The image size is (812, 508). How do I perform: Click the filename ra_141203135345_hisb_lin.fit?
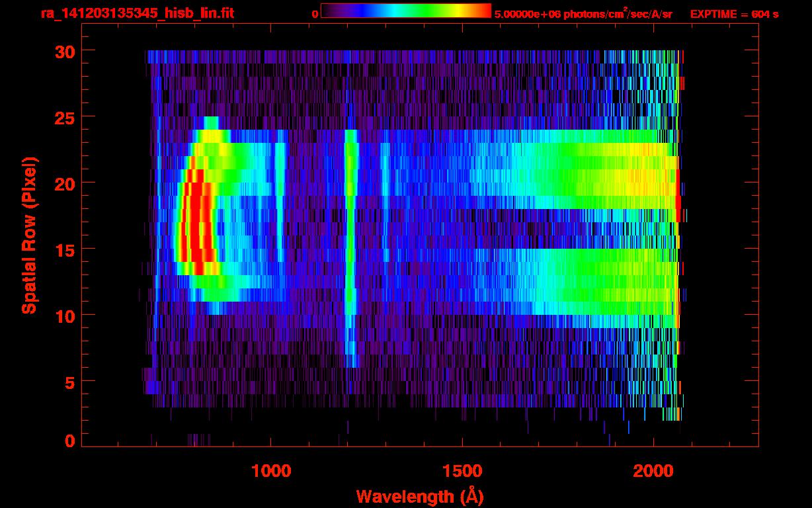(x=137, y=13)
